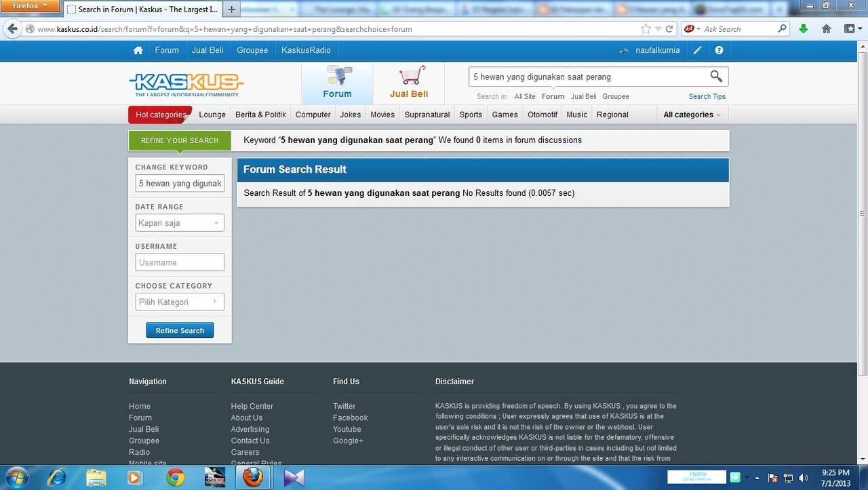Open the Twitter footer link
Viewport: 868px width, 490px height.
(344, 406)
